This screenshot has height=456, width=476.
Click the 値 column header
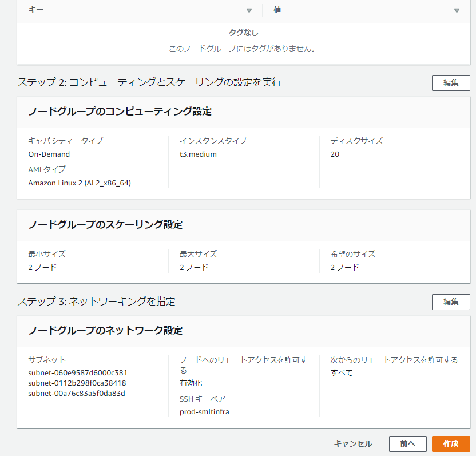coord(277,10)
